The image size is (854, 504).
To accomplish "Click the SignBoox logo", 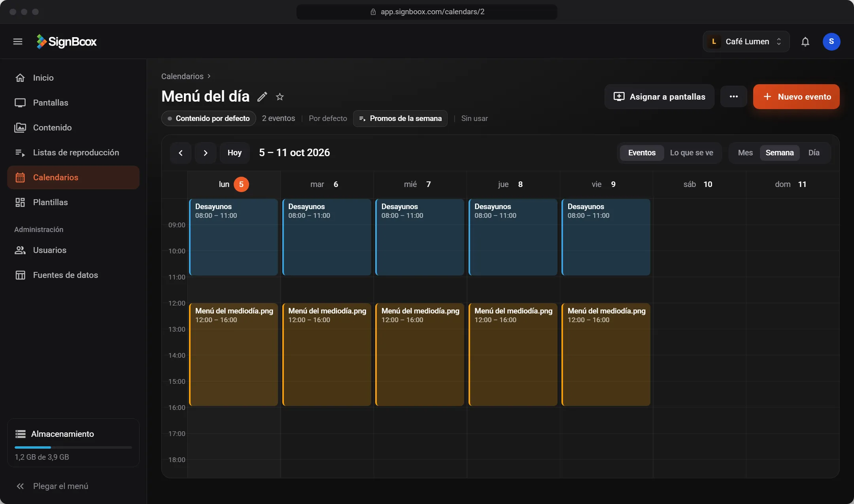I will [x=66, y=42].
